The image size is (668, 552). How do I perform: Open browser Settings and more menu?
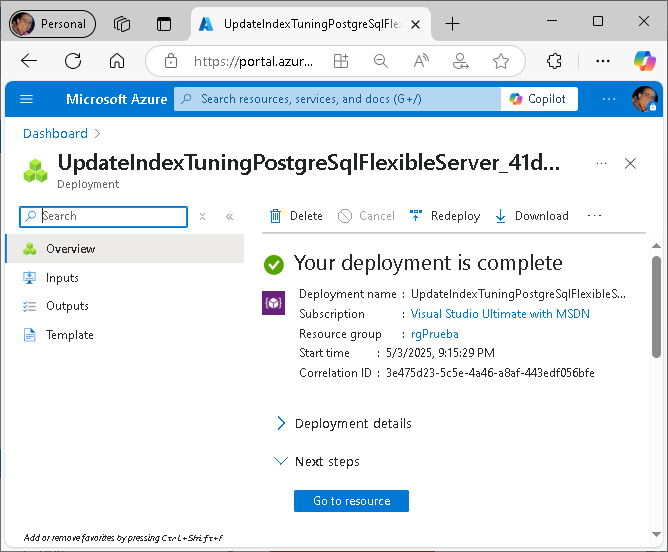(x=602, y=61)
